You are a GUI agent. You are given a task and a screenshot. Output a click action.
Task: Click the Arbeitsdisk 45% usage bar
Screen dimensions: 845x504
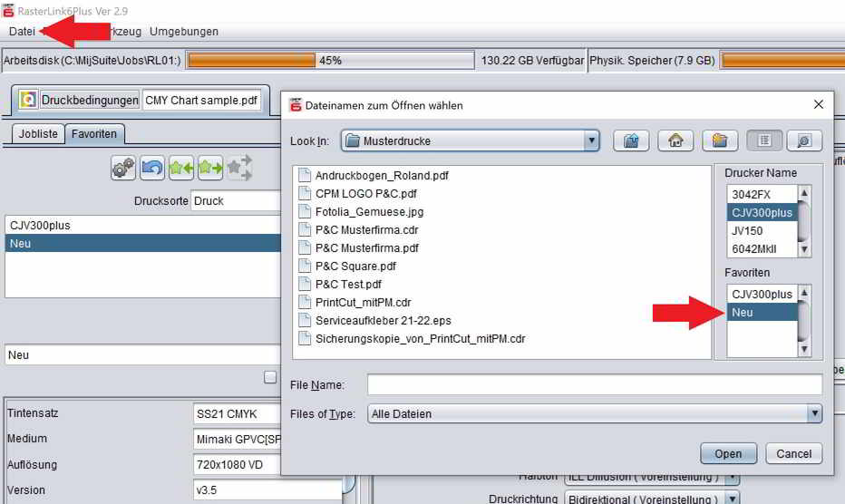pos(330,61)
